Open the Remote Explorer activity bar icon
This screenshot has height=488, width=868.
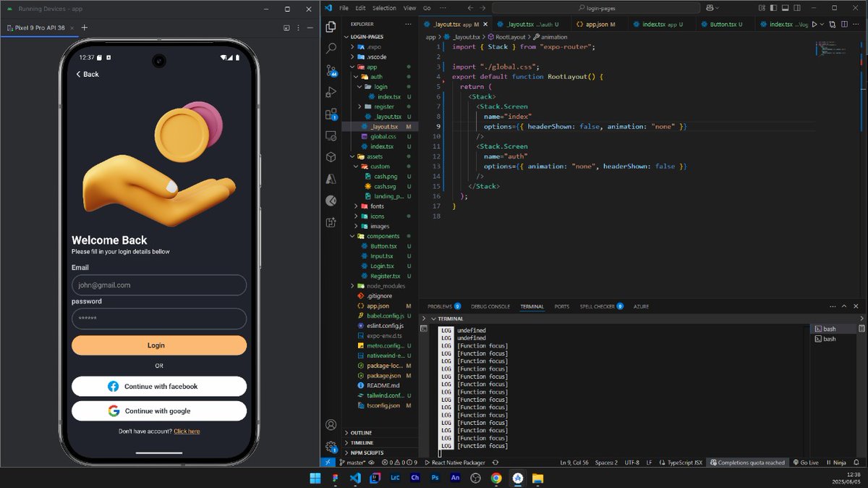331,135
